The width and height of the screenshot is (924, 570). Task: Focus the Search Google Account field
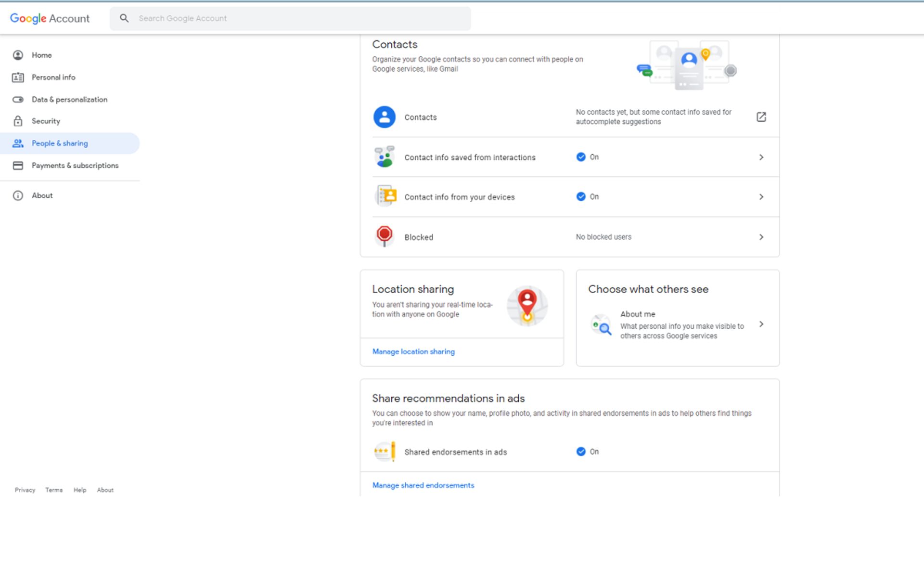[298, 18]
